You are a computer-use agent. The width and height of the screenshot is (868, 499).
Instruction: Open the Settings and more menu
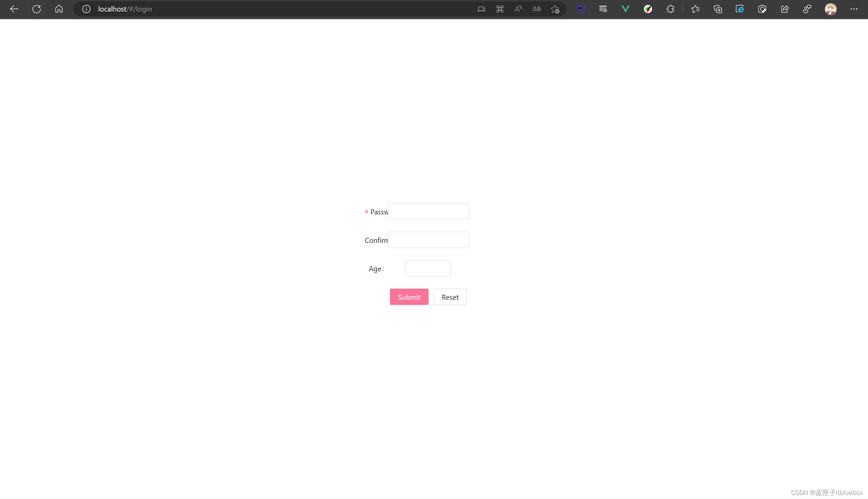click(854, 9)
